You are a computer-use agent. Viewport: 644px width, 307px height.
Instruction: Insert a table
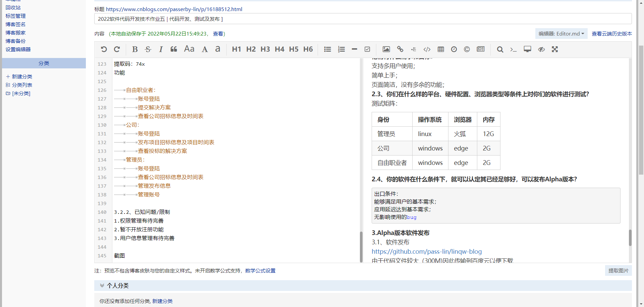tap(441, 49)
